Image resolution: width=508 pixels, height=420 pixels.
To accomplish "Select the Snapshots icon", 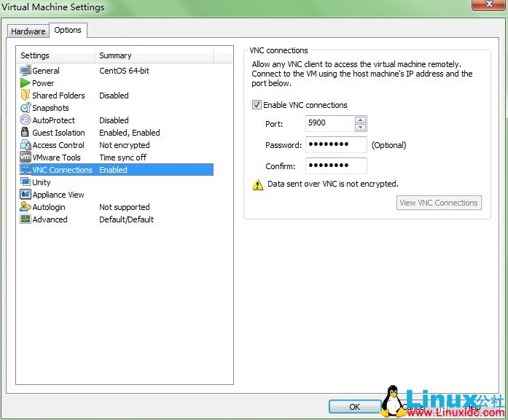I will [x=26, y=108].
